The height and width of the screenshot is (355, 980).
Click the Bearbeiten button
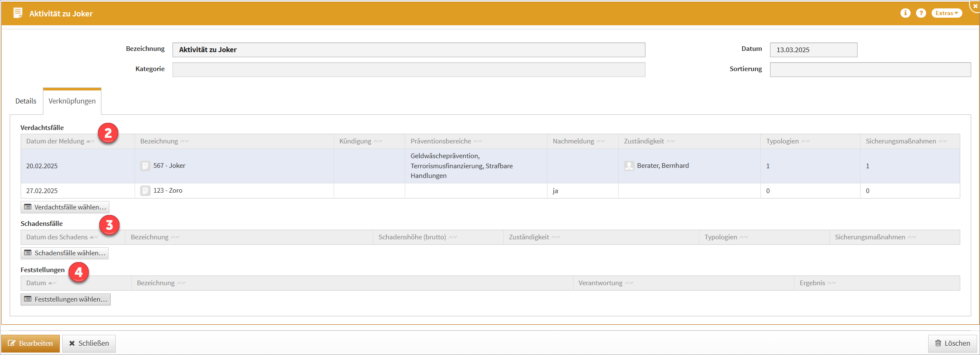click(x=30, y=343)
